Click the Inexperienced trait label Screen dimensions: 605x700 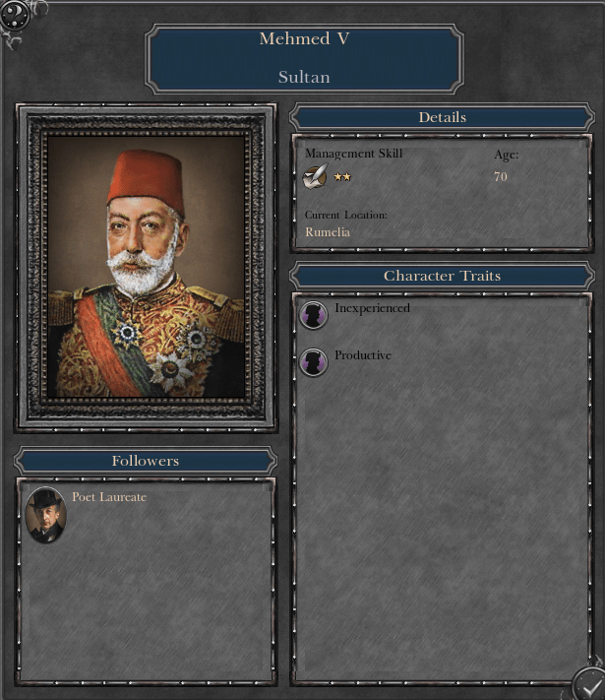[372, 308]
